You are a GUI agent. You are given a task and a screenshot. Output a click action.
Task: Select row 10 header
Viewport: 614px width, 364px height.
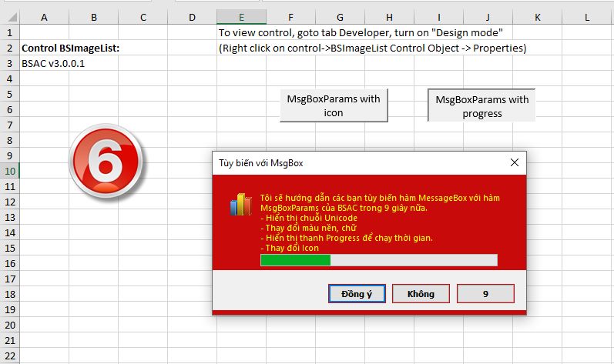point(10,171)
